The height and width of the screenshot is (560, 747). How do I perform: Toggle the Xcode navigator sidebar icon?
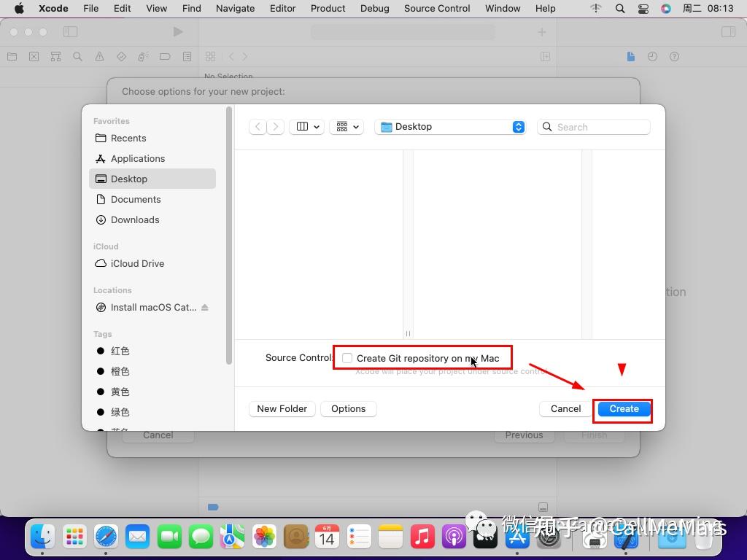pyautogui.click(x=70, y=32)
